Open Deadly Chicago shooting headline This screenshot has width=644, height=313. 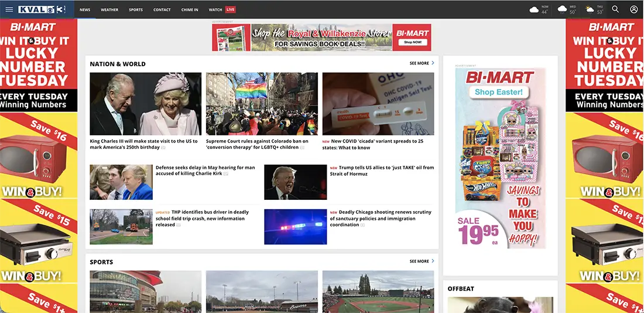pos(381,219)
